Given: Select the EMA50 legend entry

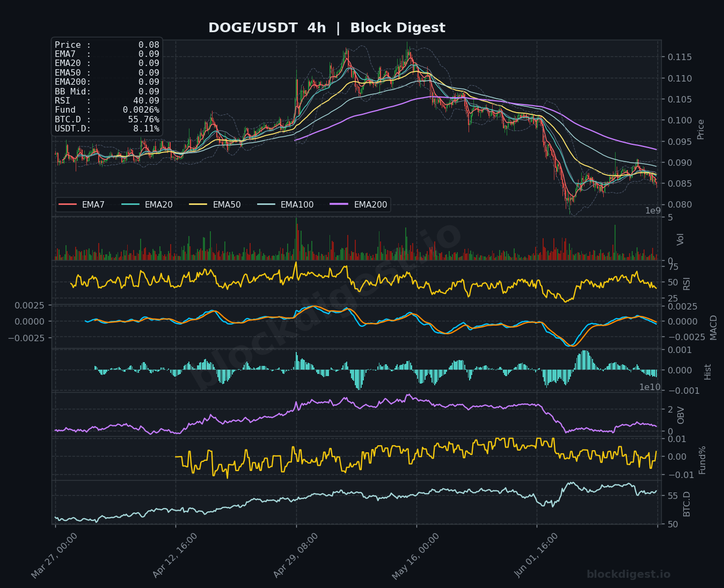Looking at the screenshot, I should click(215, 204).
